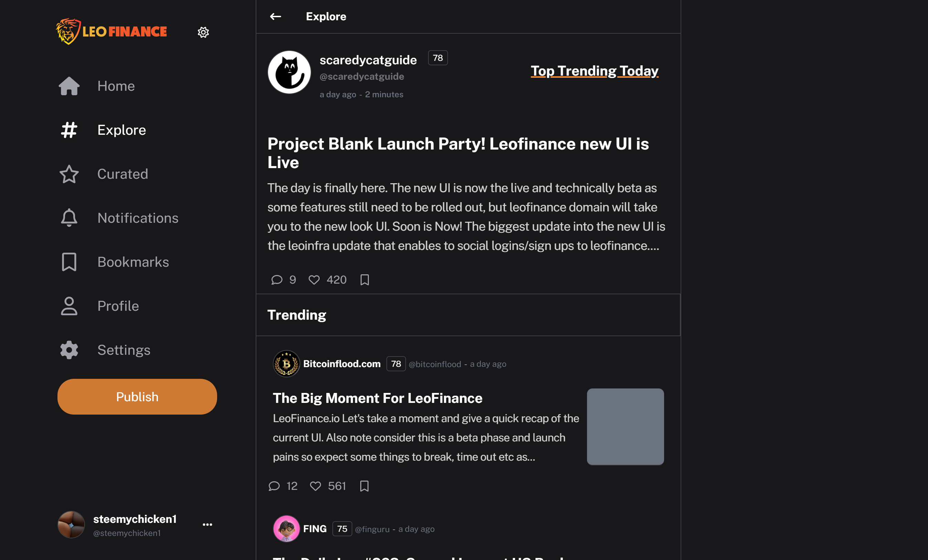Click the gray thumbnail of Big Moment post
Image resolution: width=928 pixels, height=560 pixels.
pyautogui.click(x=625, y=427)
